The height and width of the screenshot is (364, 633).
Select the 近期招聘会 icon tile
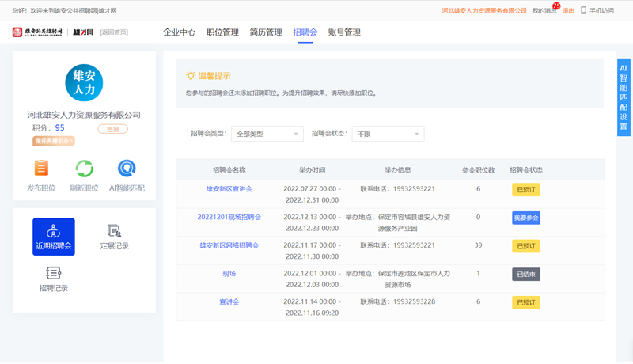pyautogui.click(x=54, y=237)
